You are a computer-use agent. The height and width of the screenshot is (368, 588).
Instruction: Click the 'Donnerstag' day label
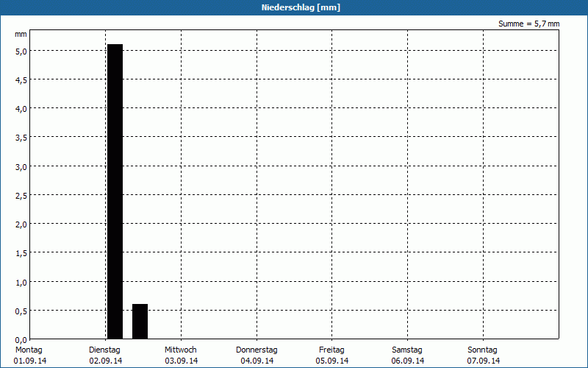click(257, 350)
